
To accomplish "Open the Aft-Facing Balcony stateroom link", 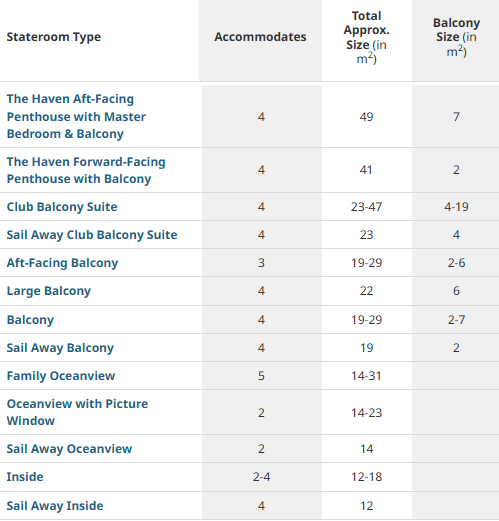I will pos(62,263).
